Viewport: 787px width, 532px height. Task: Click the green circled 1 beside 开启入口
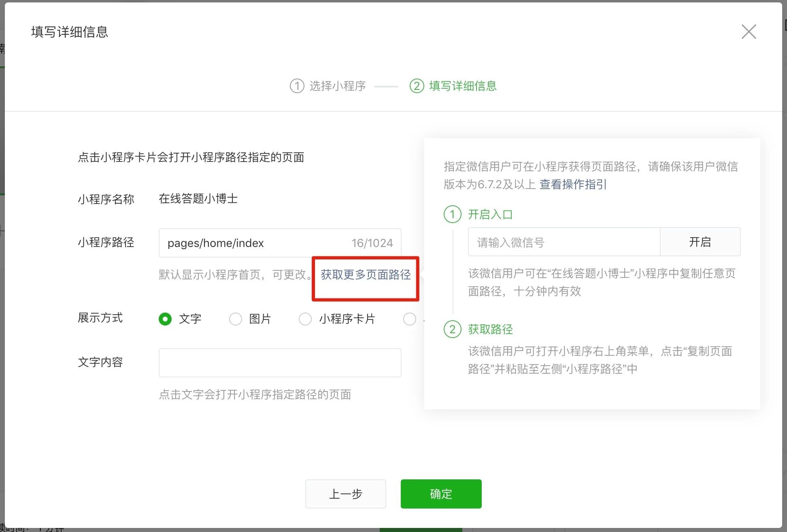point(452,214)
